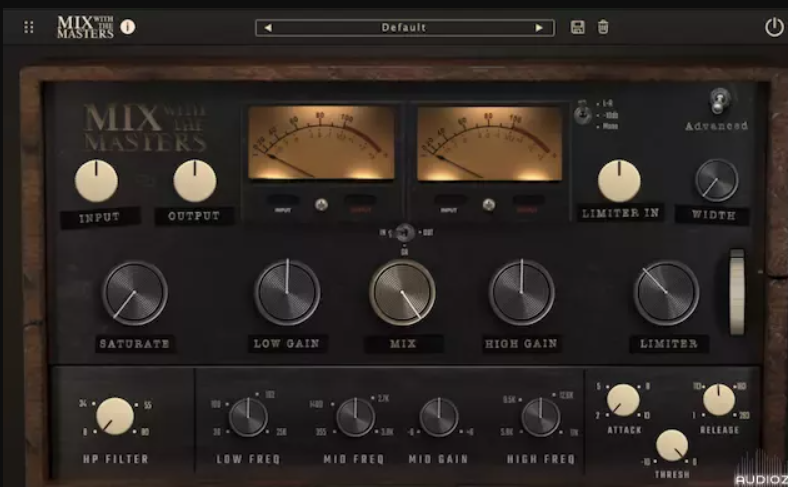The image size is (788, 487).
Task: Click the left VU meter display
Action: pos(322,143)
